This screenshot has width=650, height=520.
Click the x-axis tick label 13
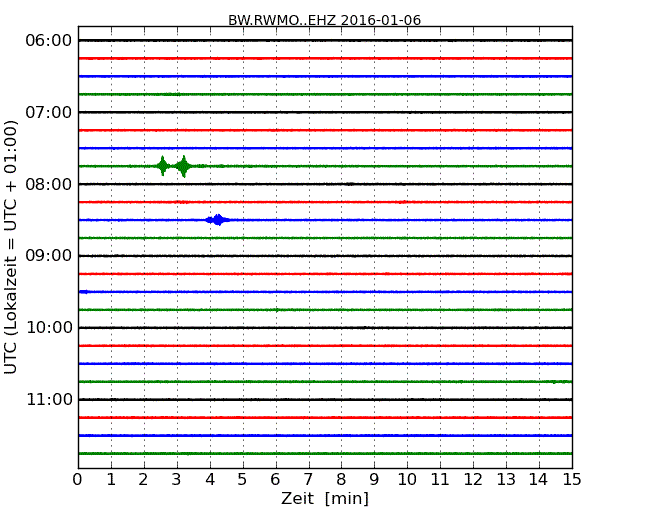(506, 479)
